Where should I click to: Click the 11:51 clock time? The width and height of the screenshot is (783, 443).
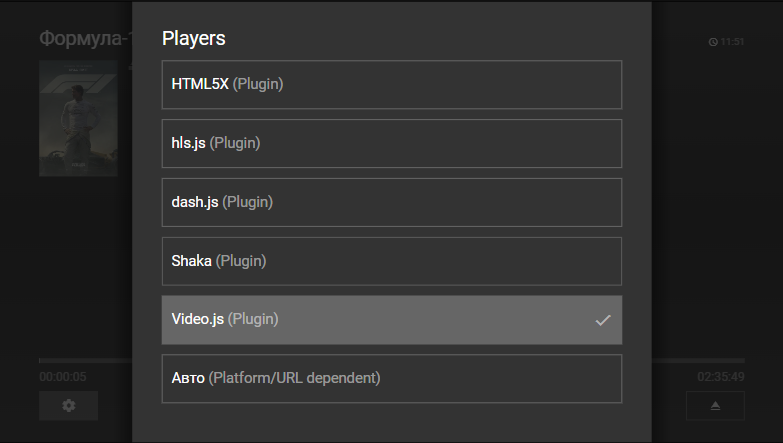tap(732, 42)
